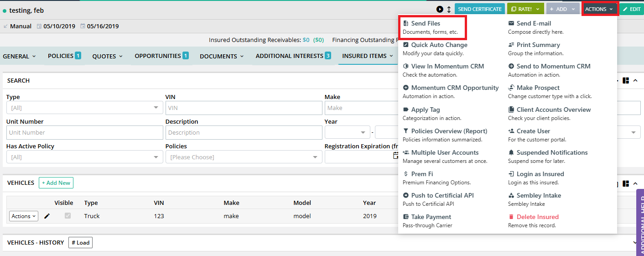Toggle the Visible checkbox for Truck
Screen dimensions: 644x256
pos(68,216)
